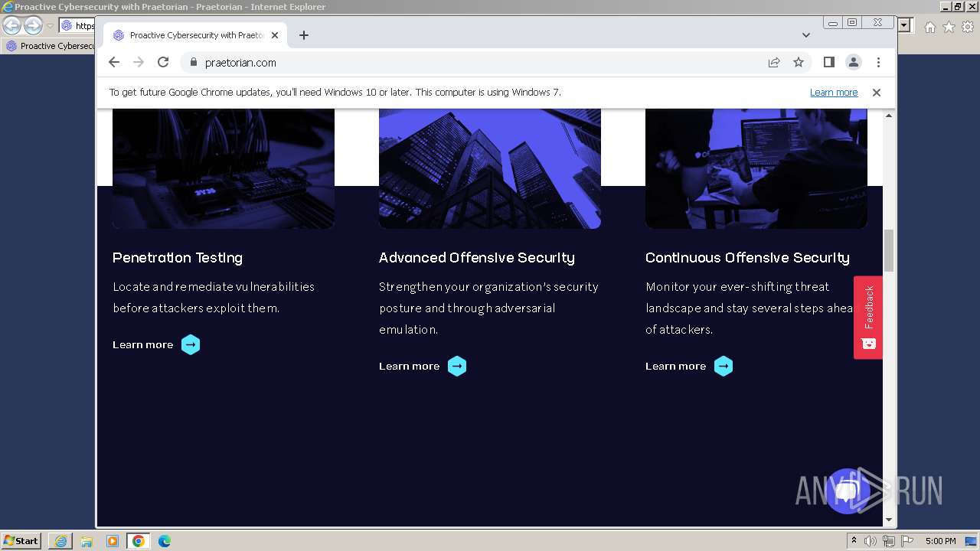Click Internet Explorer back button
The width and height of the screenshot is (980, 551).
pos(11,26)
